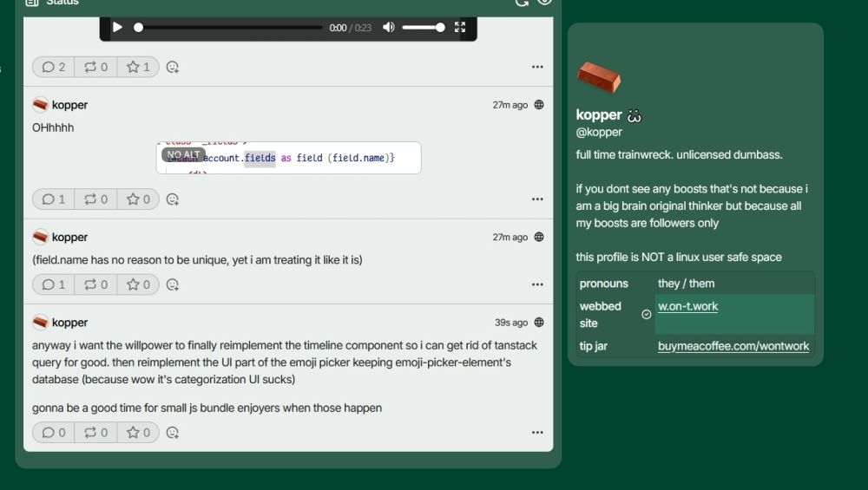Play the video clip
The image size is (868, 490).
(117, 27)
